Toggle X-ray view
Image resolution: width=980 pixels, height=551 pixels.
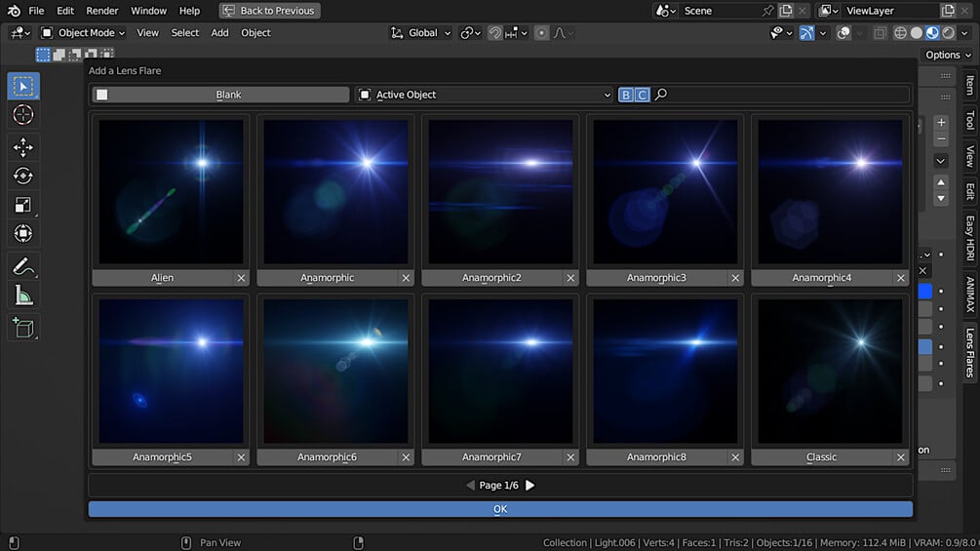coord(880,32)
